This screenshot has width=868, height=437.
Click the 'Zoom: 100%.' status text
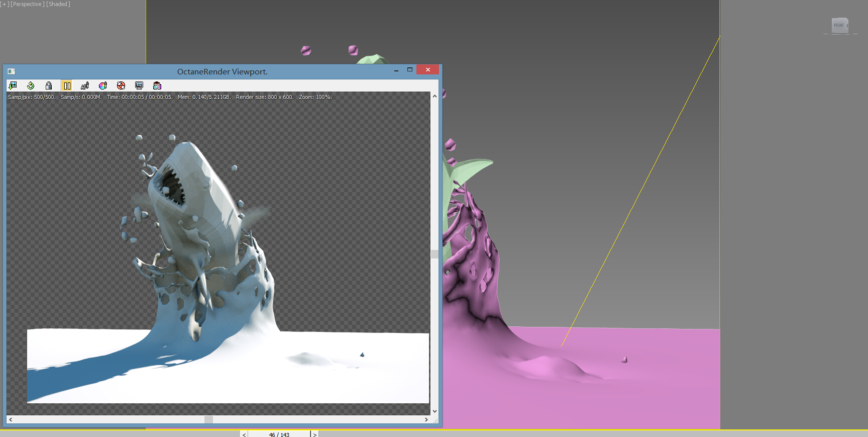(x=315, y=97)
